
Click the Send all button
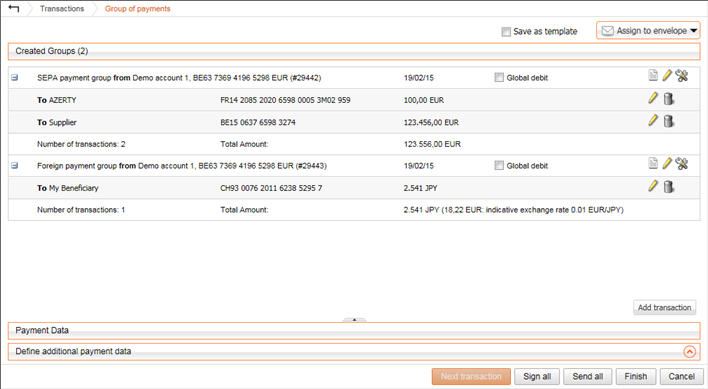click(x=587, y=376)
